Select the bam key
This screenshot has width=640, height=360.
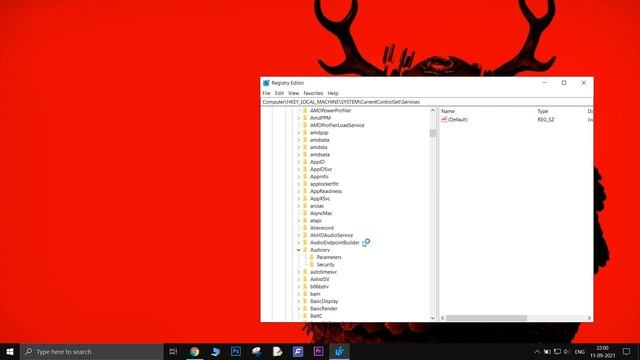click(x=315, y=294)
